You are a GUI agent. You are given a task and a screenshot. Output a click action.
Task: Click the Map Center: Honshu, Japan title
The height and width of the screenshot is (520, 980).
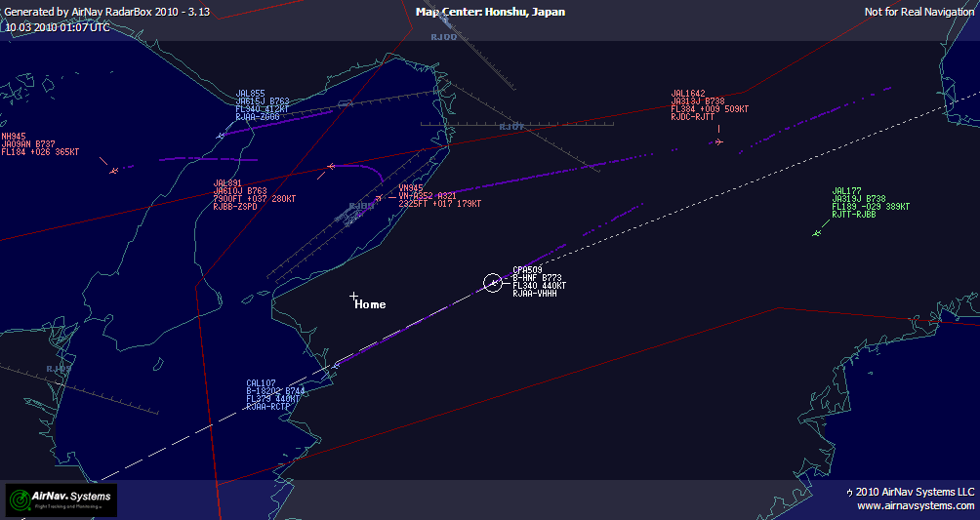pos(491,12)
